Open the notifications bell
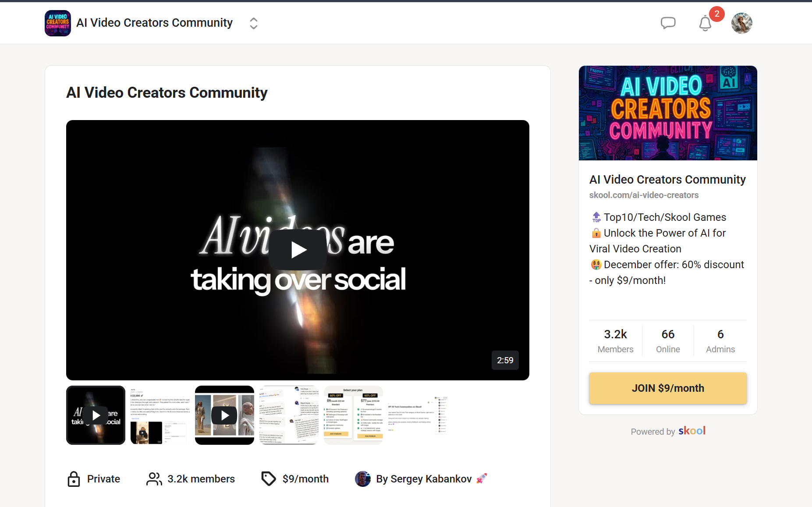The image size is (812, 507). pyautogui.click(x=705, y=24)
